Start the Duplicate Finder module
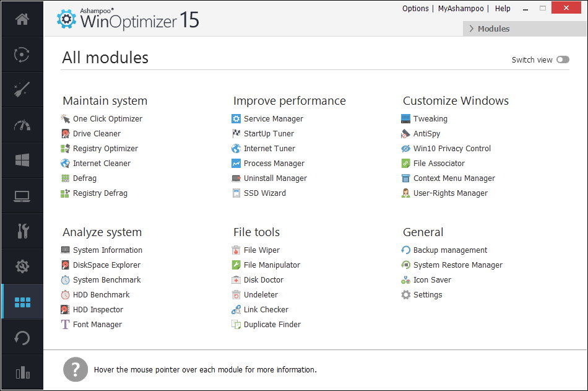This screenshot has height=391, width=588. [x=272, y=325]
